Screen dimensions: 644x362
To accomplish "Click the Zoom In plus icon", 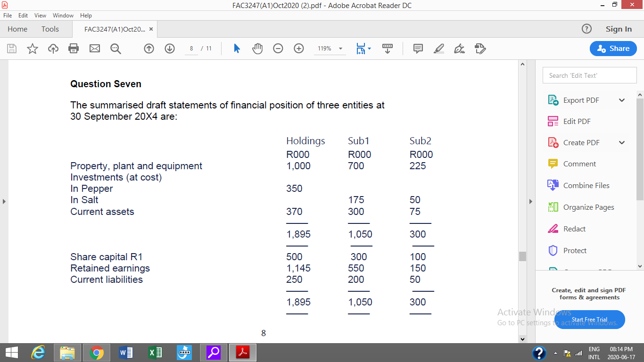I will tap(298, 49).
